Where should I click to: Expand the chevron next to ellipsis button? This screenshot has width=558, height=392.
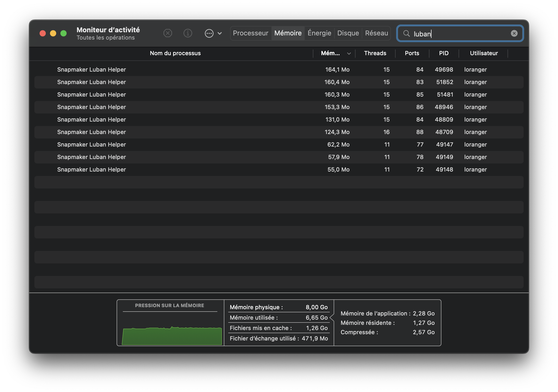pyautogui.click(x=220, y=33)
